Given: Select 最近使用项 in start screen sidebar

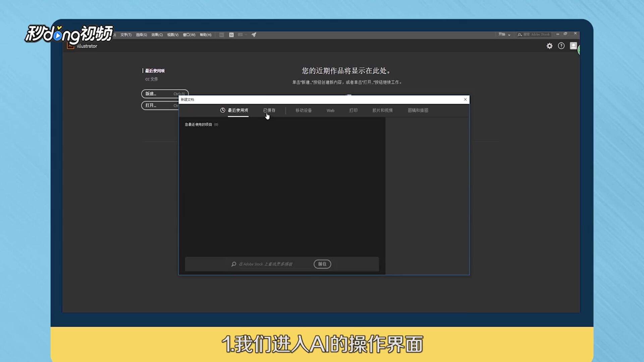Looking at the screenshot, I should (155, 71).
